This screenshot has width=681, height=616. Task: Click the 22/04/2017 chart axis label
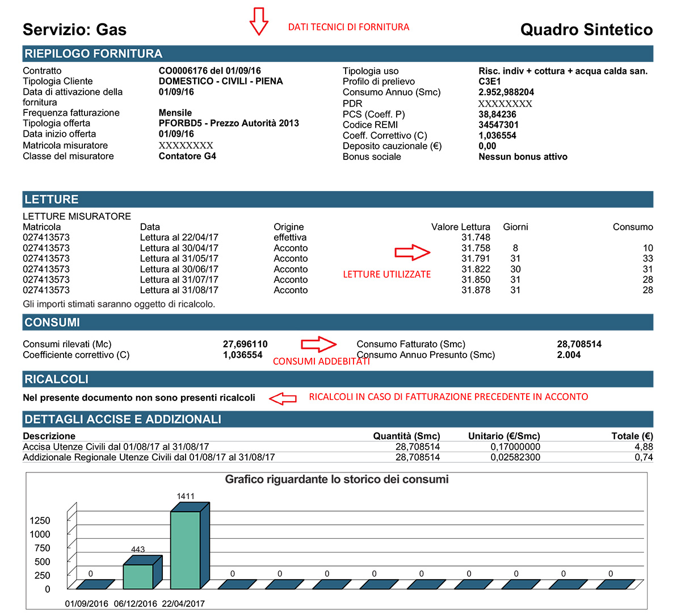[x=183, y=604]
